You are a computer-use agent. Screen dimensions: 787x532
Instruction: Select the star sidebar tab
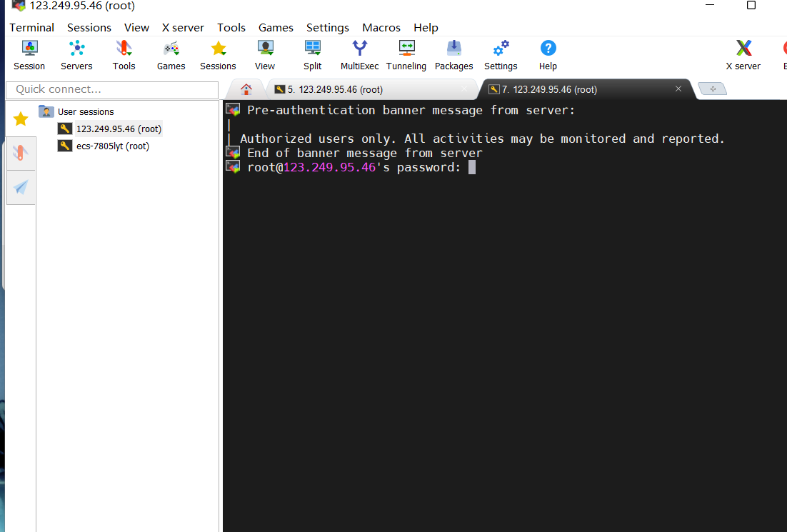pos(21,119)
